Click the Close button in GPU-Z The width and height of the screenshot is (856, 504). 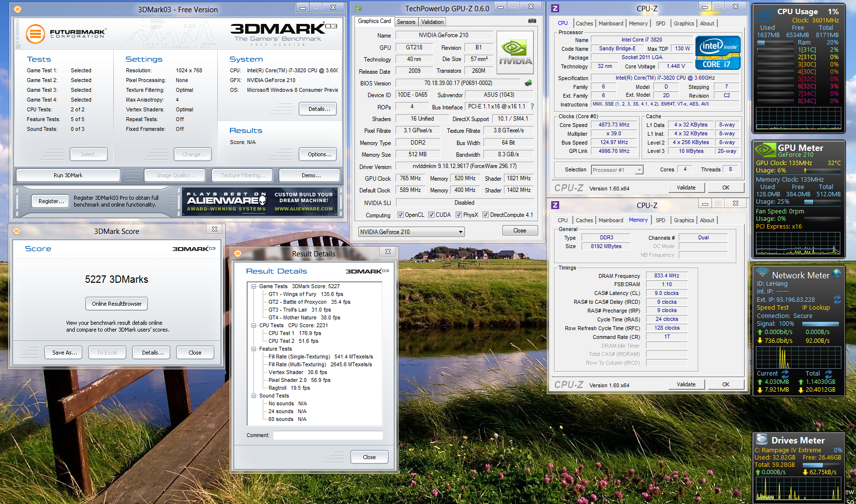coord(520,231)
